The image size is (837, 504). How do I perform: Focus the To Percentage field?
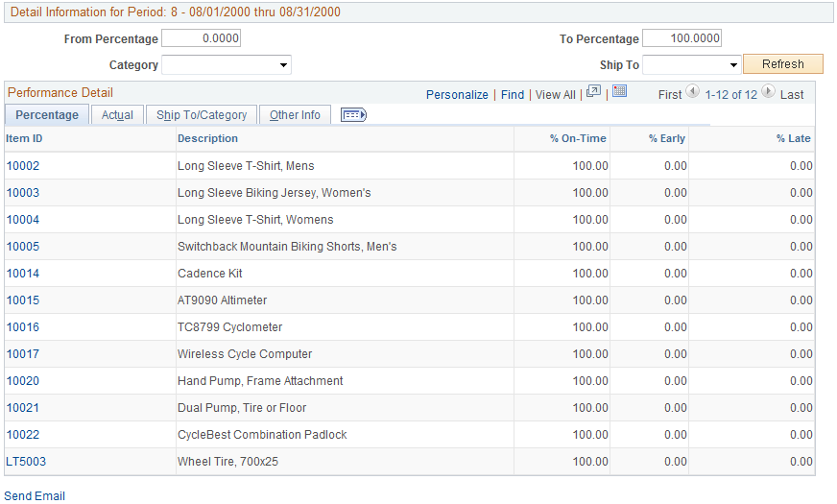682,38
